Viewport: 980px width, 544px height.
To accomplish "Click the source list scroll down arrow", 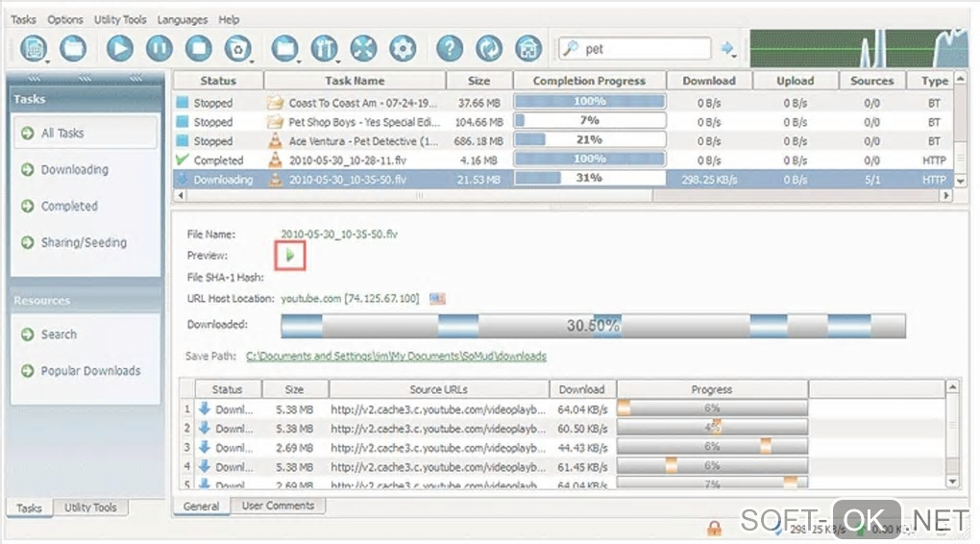I will (x=952, y=481).
